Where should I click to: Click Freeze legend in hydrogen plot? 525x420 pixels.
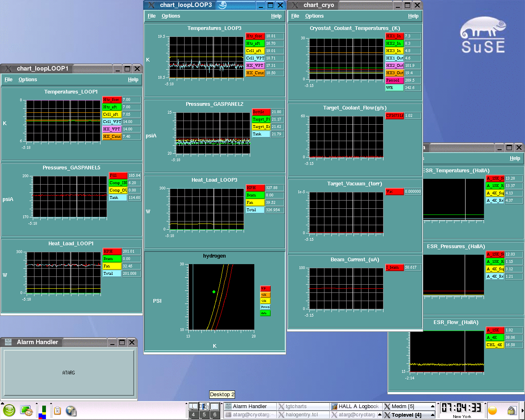click(x=265, y=307)
